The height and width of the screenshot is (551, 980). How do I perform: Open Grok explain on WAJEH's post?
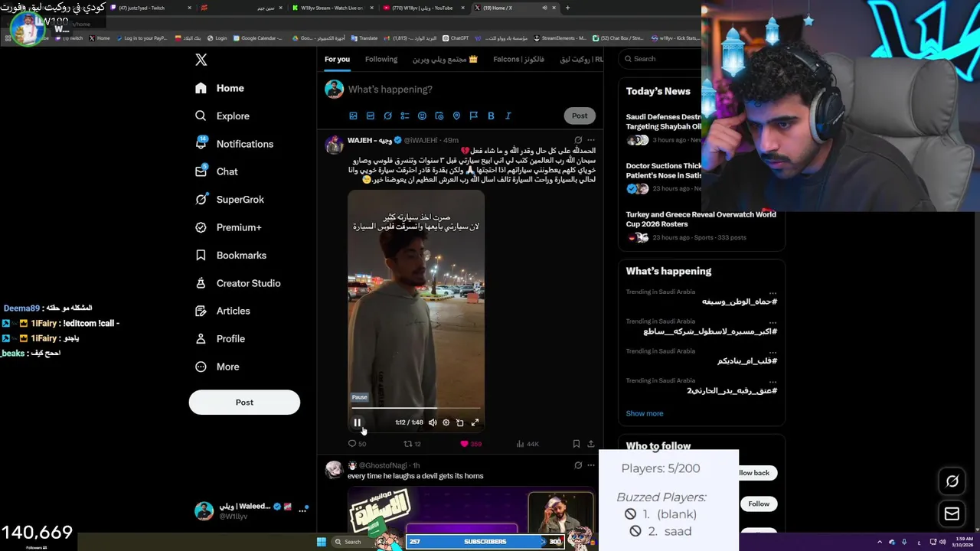[x=578, y=140]
